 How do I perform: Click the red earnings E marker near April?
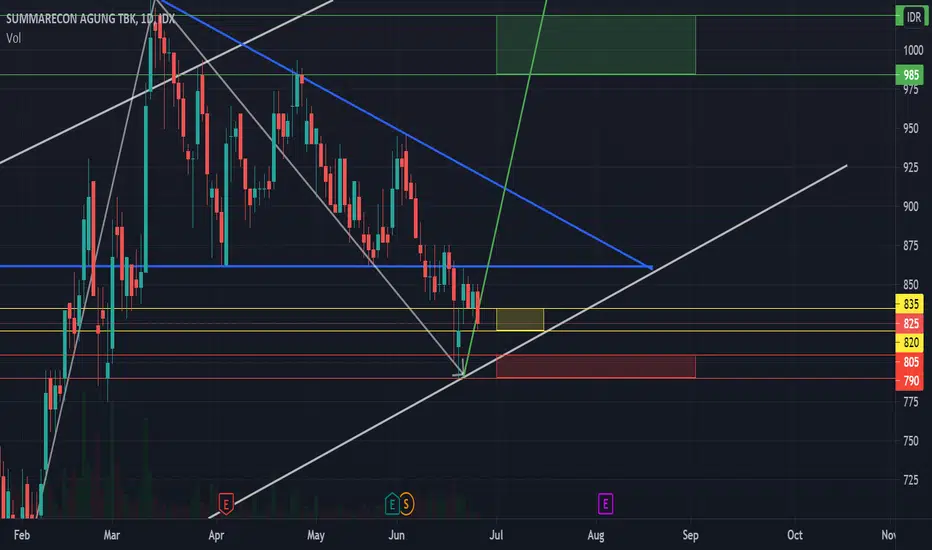click(225, 504)
